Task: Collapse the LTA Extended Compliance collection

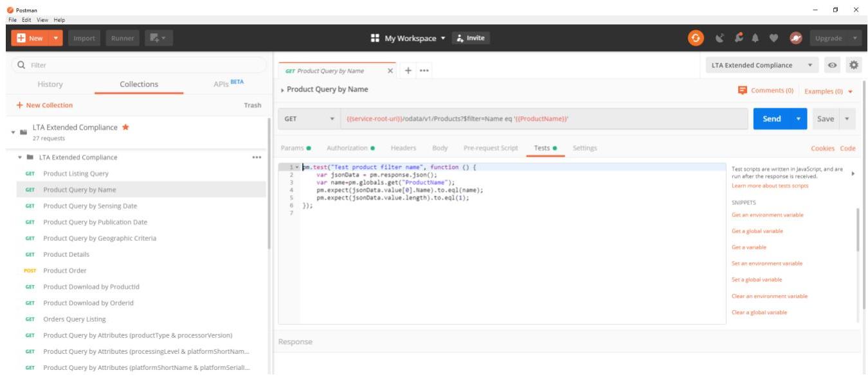Action: click(13, 132)
